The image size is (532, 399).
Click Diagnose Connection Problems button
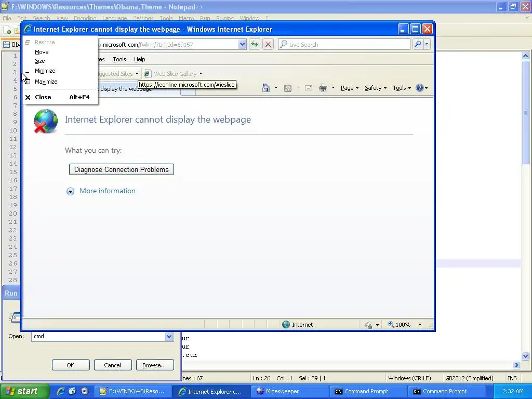122,169
